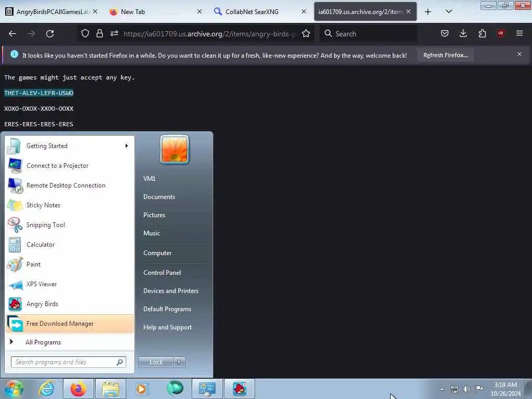Screen dimensions: 532x399
Task: Open Windows Media Player taskbar icon
Action: coord(142,389)
